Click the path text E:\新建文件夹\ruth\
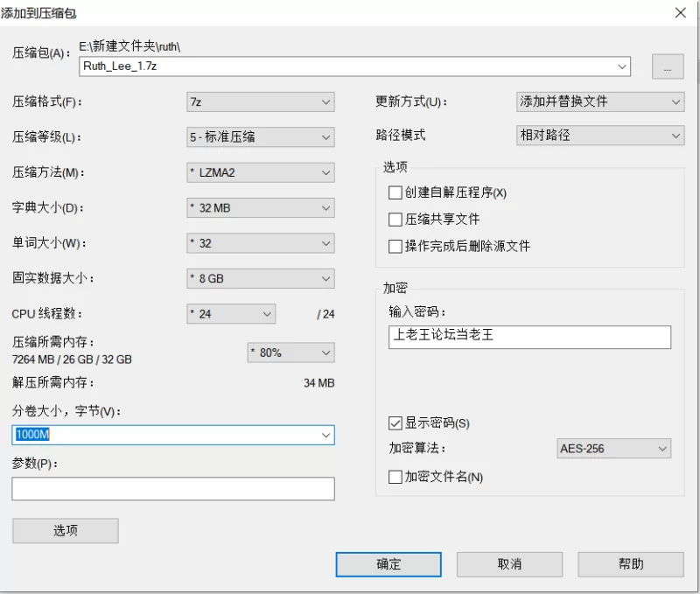This screenshot has height=594, width=700. point(129,46)
